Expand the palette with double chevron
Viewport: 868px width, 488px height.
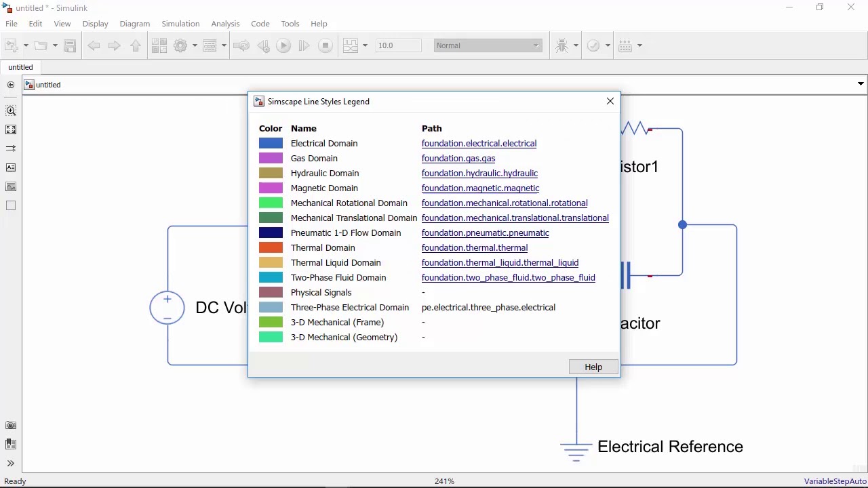(x=11, y=464)
